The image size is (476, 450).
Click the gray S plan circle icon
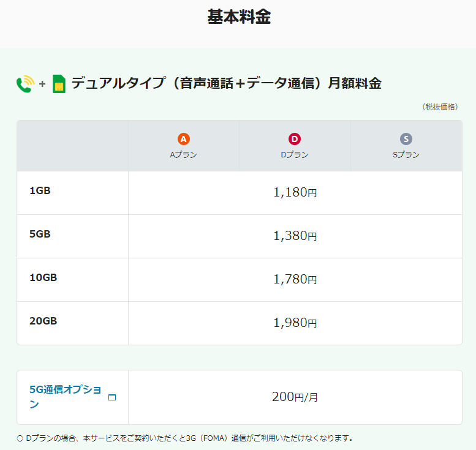point(406,139)
